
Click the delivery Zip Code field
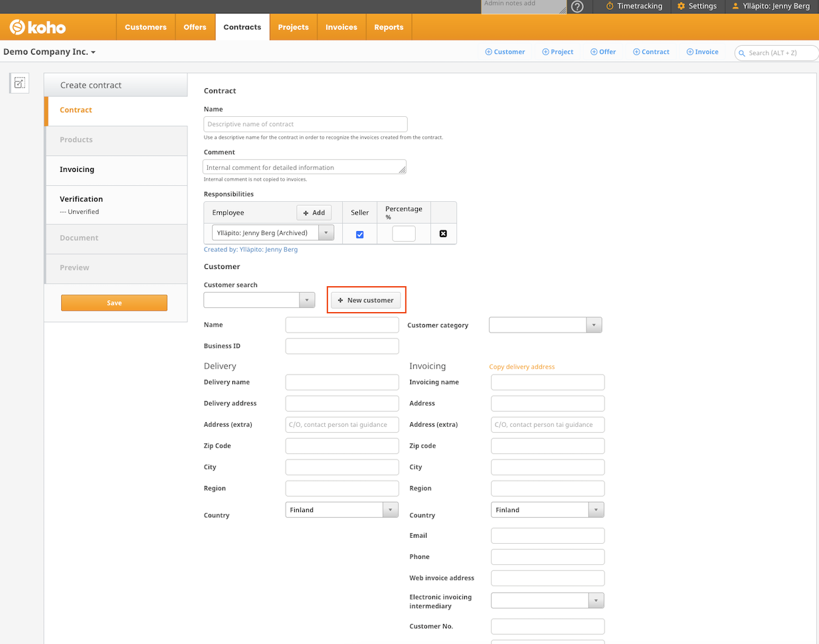click(x=342, y=445)
